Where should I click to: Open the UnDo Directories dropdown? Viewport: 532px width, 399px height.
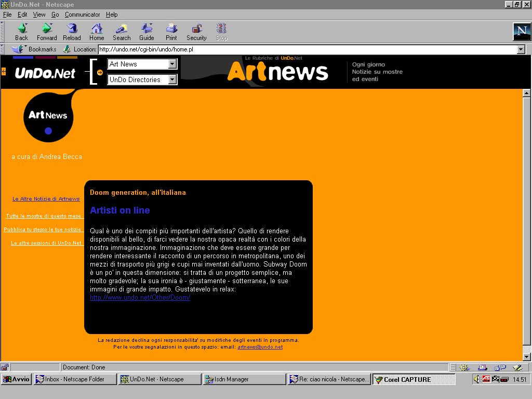click(x=142, y=79)
